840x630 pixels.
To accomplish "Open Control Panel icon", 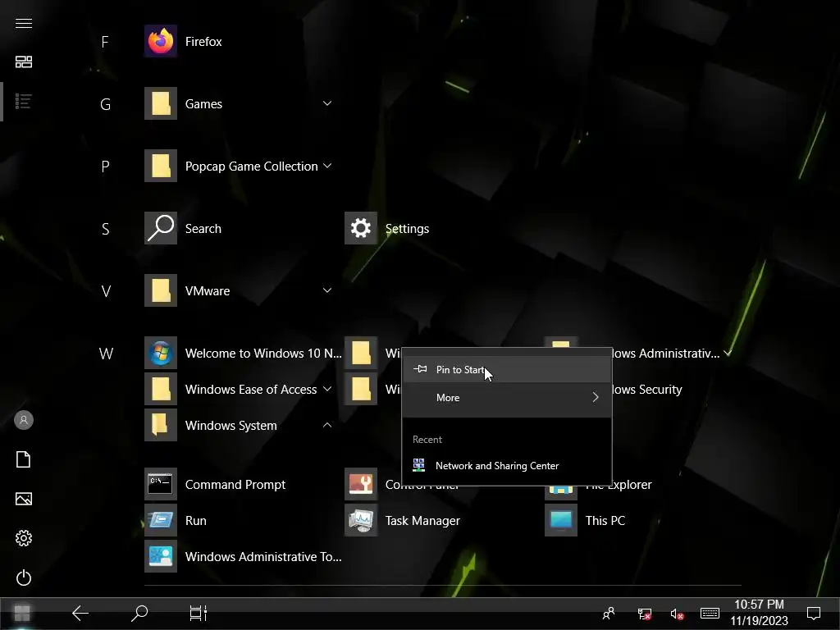I will pyautogui.click(x=361, y=484).
